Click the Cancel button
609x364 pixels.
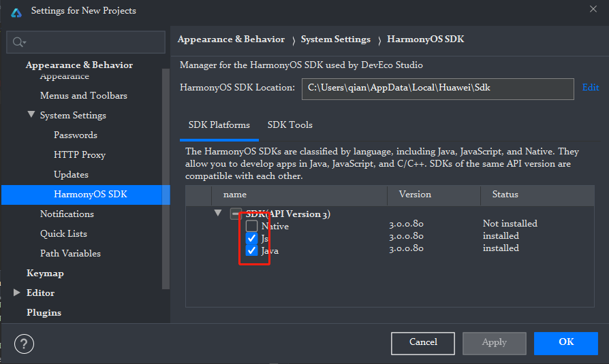[x=423, y=343]
